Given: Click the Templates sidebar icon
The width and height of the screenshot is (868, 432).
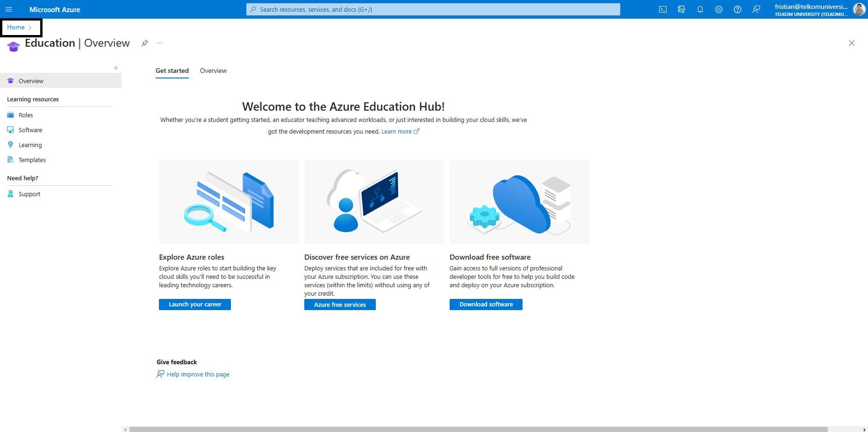Looking at the screenshot, I should [x=10, y=160].
